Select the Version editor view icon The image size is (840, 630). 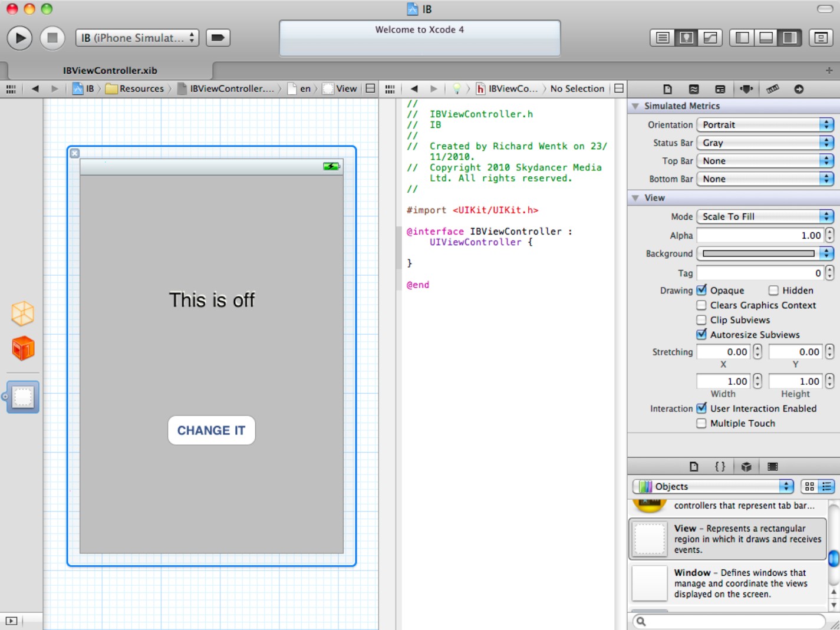coord(710,38)
